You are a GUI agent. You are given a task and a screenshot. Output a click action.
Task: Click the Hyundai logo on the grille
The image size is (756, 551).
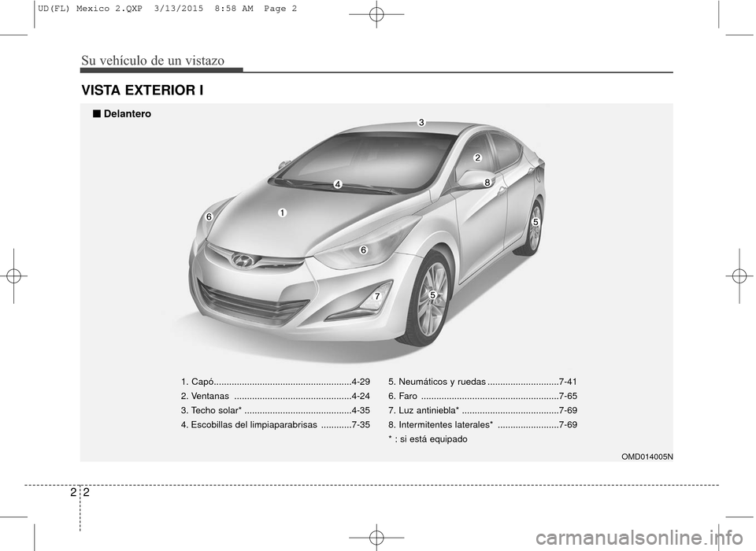pos(242,260)
